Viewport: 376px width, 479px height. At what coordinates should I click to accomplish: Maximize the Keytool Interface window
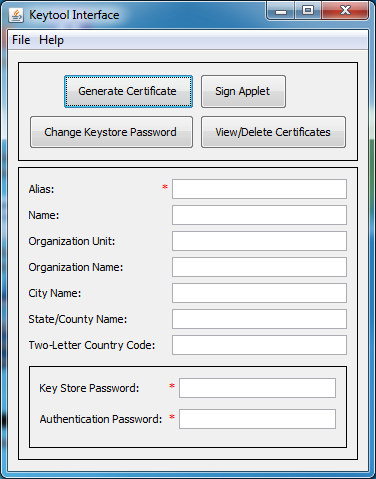(308, 10)
